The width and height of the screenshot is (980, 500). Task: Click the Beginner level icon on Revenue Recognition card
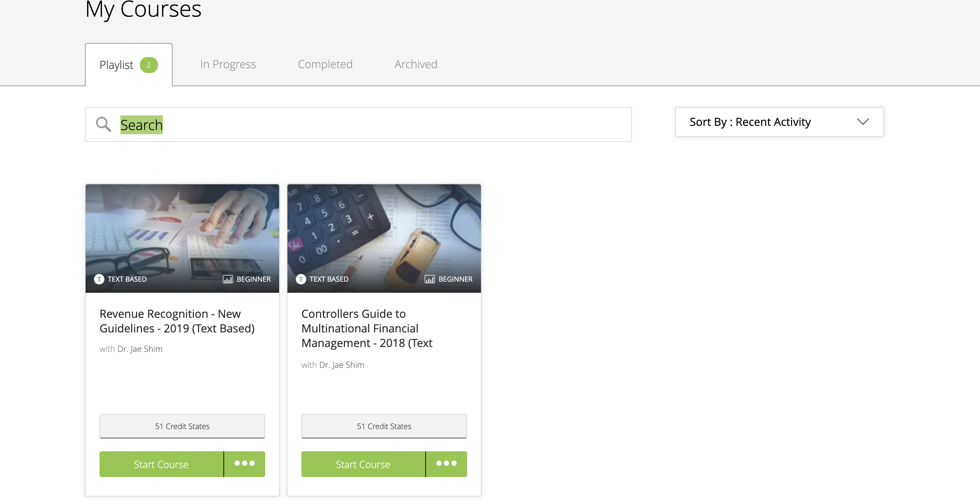pos(228,280)
